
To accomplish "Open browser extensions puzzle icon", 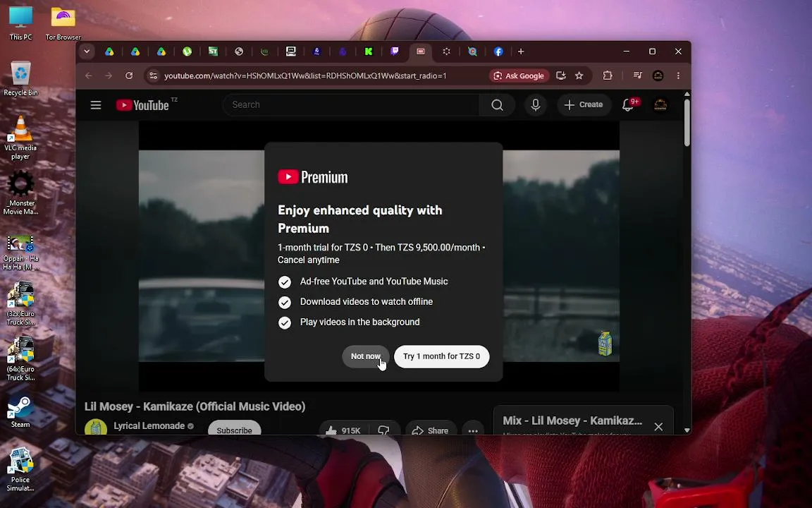I will (x=608, y=75).
